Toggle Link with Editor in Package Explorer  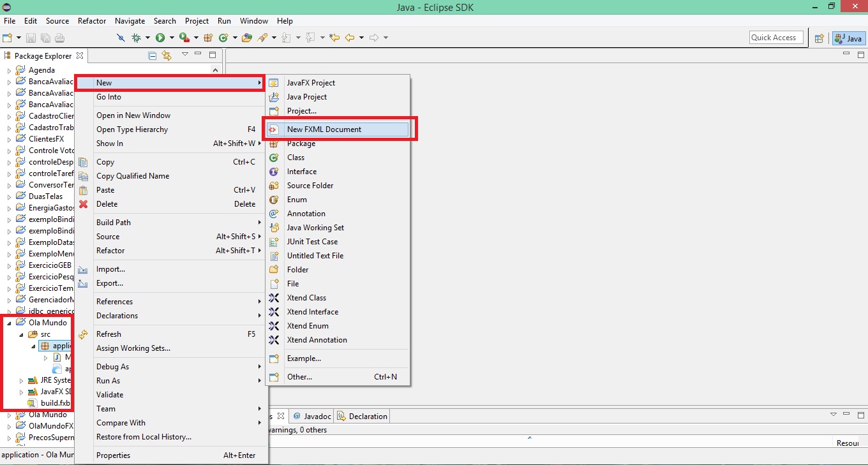[x=167, y=55]
